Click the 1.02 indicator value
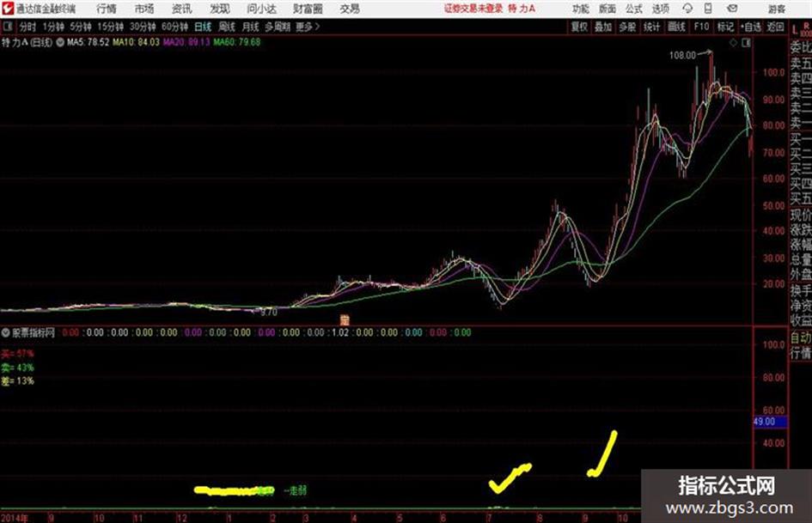Screen dimensions: 812x523 (340, 333)
